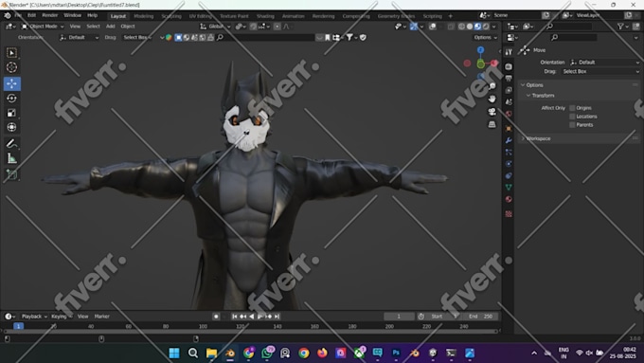Viewport: 644px width, 363px height.
Task: Enable Affect Only Parents checkbox
Action: [572, 125]
